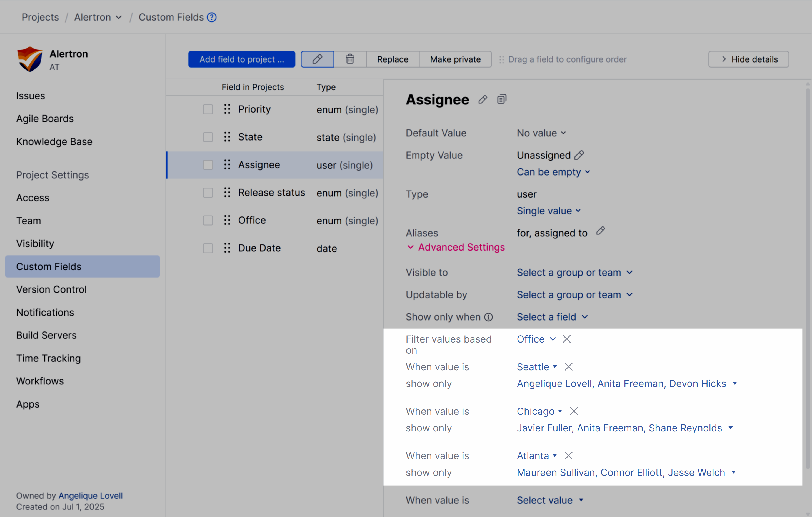
Task: Click the Show only when info icon
Action: 488,317
